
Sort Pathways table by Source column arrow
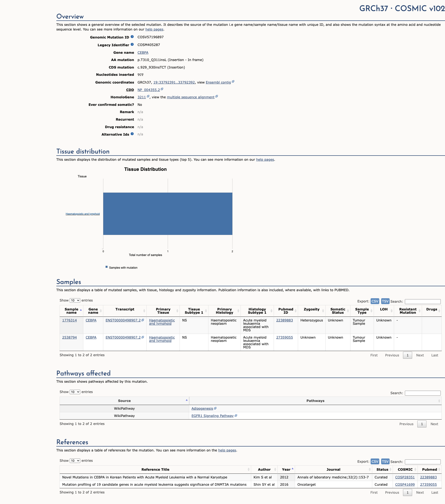pyautogui.click(x=187, y=400)
